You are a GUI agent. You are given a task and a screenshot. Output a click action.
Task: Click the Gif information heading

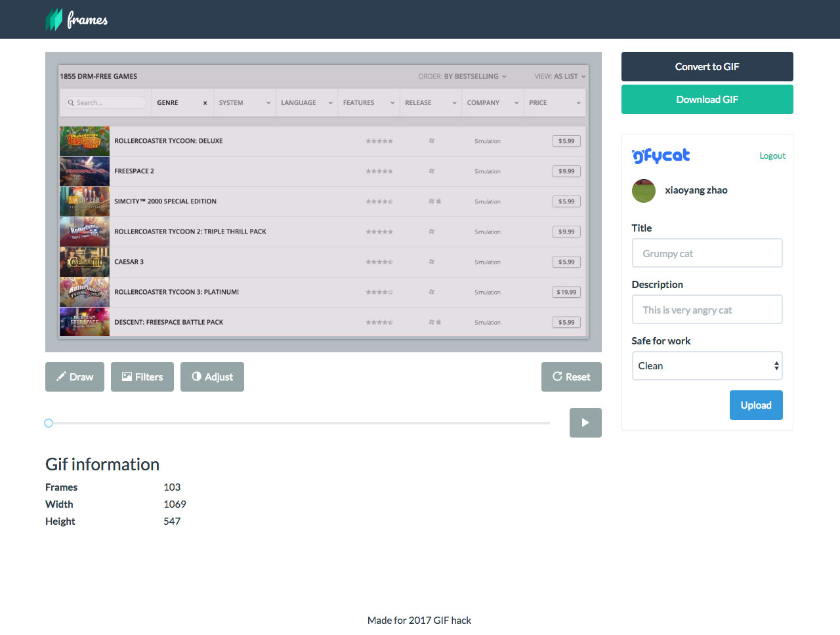pos(102,464)
